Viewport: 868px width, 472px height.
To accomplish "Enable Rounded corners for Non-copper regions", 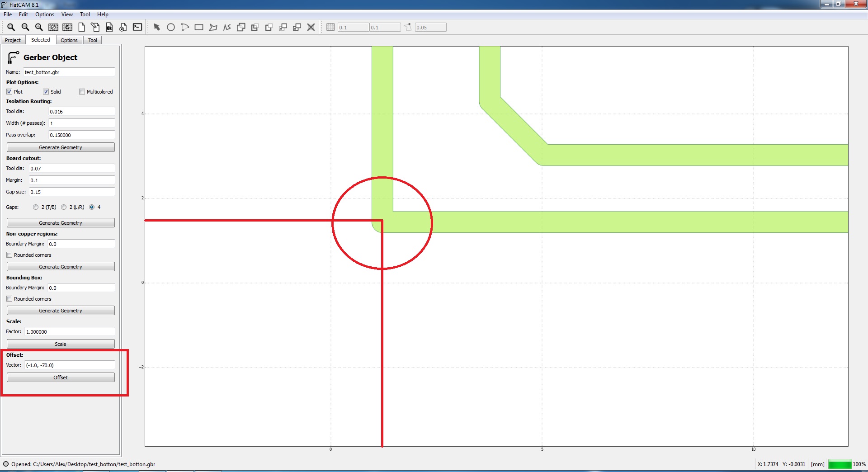I will point(9,255).
